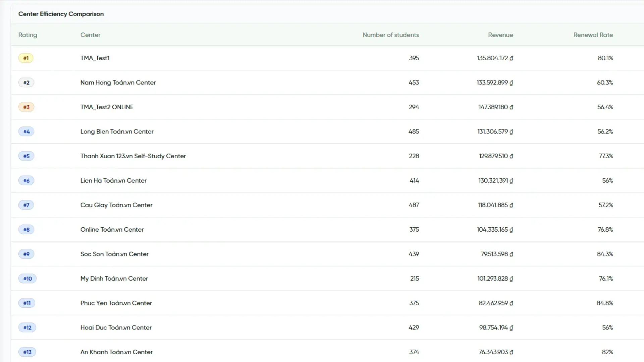Click the #11 rating badge

pyautogui.click(x=27, y=303)
